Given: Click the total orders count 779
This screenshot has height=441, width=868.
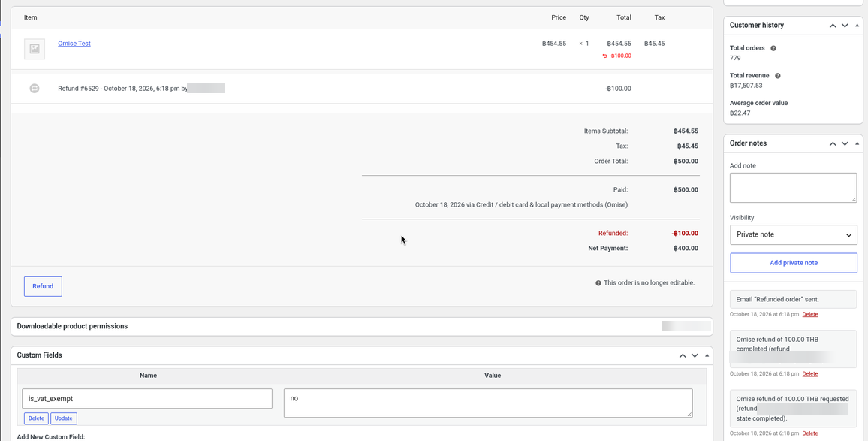Looking at the screenshot, I should (736, 58).
